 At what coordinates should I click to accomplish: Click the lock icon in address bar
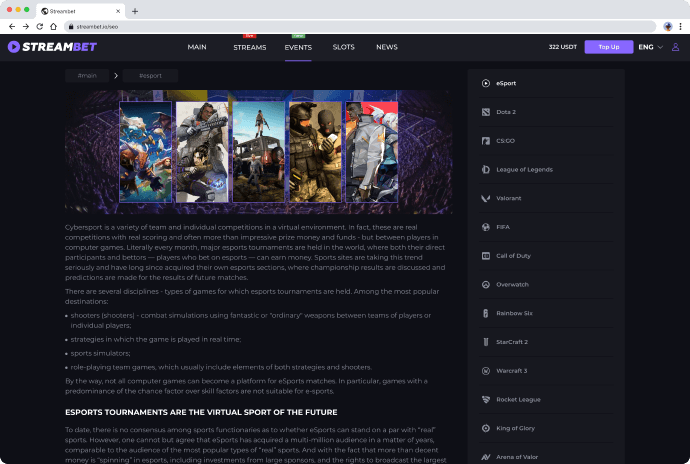(71, 26)
